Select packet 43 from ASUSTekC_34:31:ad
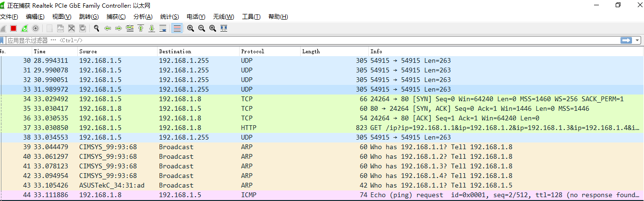The image size is (644, 201). click(x=322, y=186)
